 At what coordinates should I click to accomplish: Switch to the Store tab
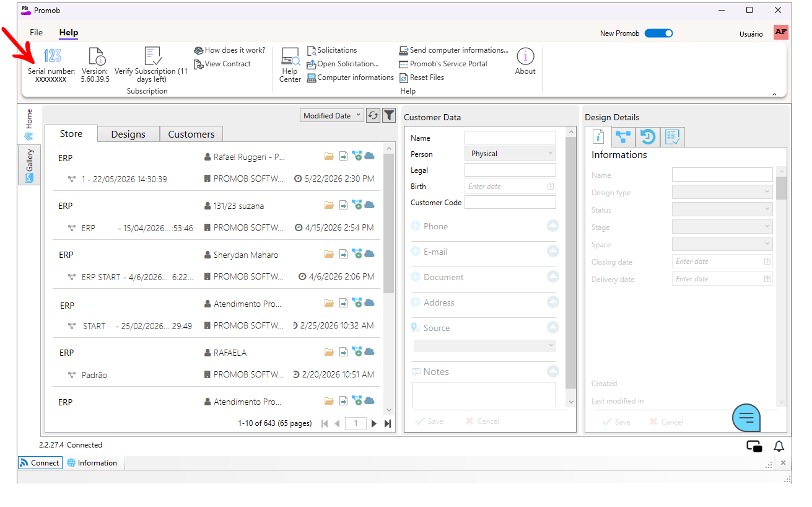click(71, 134)
